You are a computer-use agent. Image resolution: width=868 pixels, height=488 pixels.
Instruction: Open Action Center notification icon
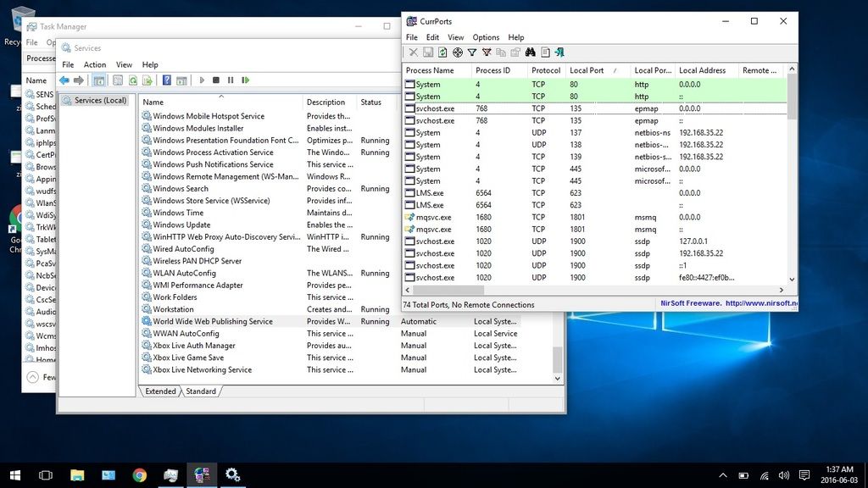804,475
